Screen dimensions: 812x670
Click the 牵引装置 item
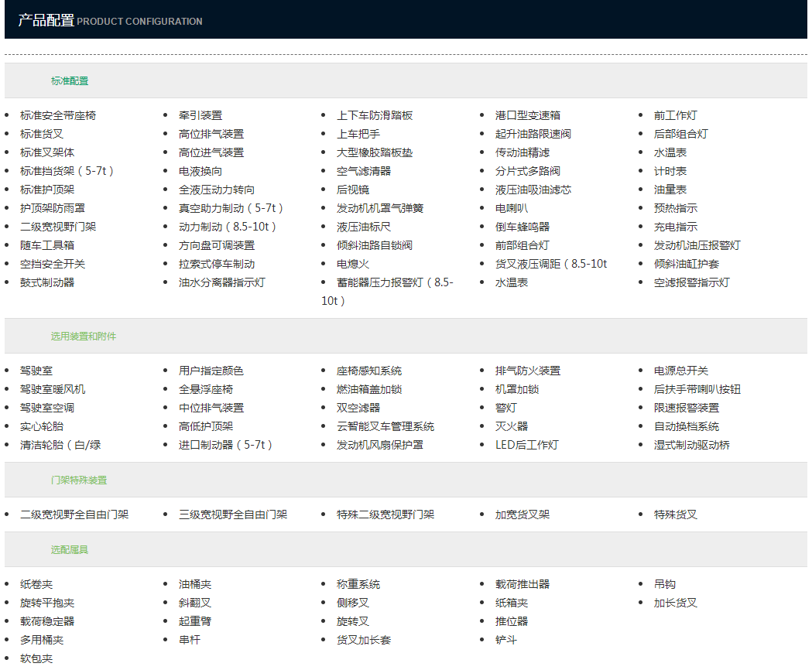[200, 115]
